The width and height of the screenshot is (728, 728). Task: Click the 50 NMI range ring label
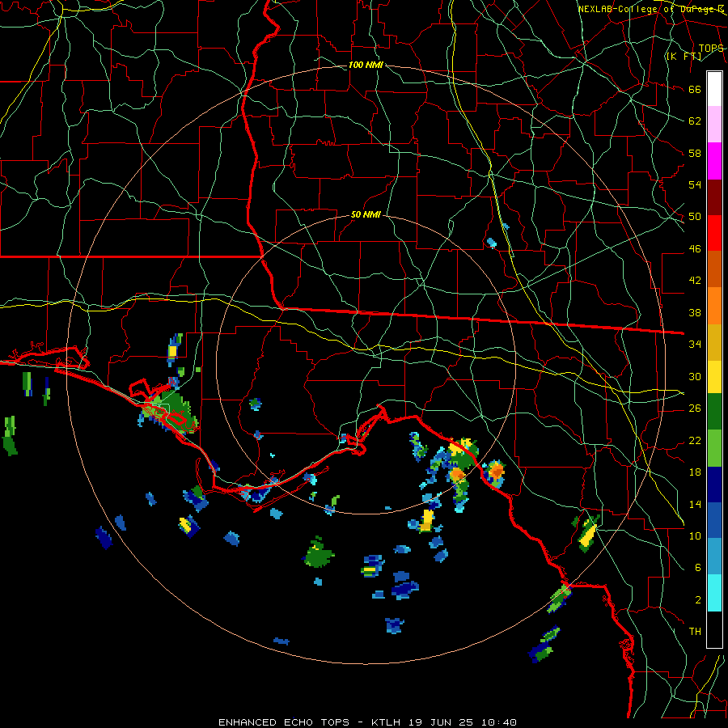coord(366,214)
